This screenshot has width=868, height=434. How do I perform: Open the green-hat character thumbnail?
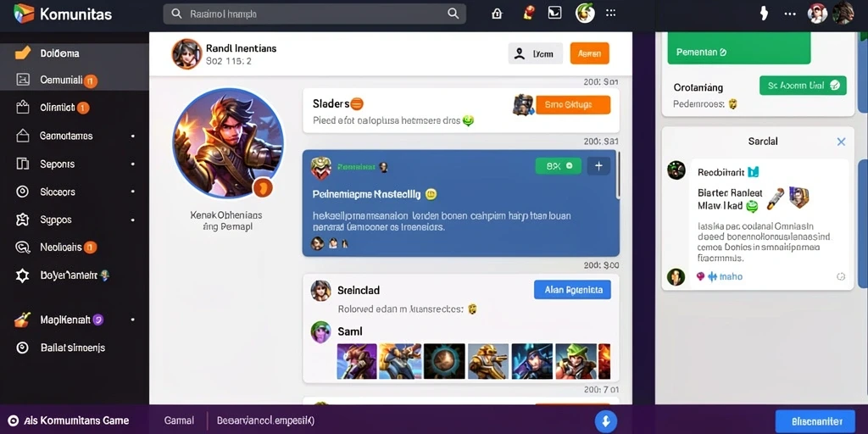(576, 361)
